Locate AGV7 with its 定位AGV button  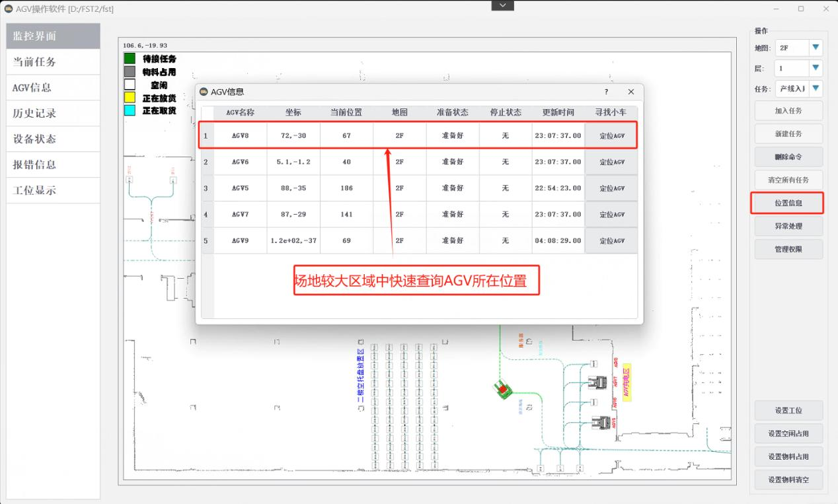(611, 215)
